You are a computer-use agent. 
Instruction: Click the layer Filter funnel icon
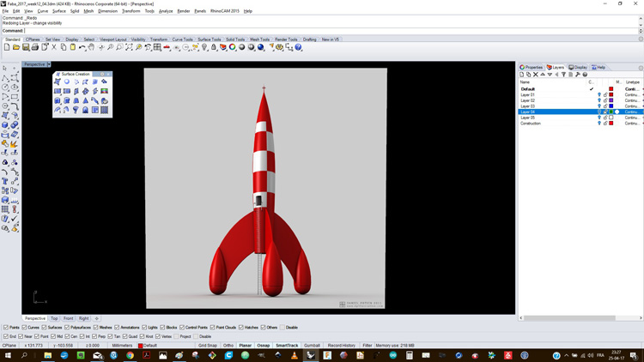pos(563,75)
